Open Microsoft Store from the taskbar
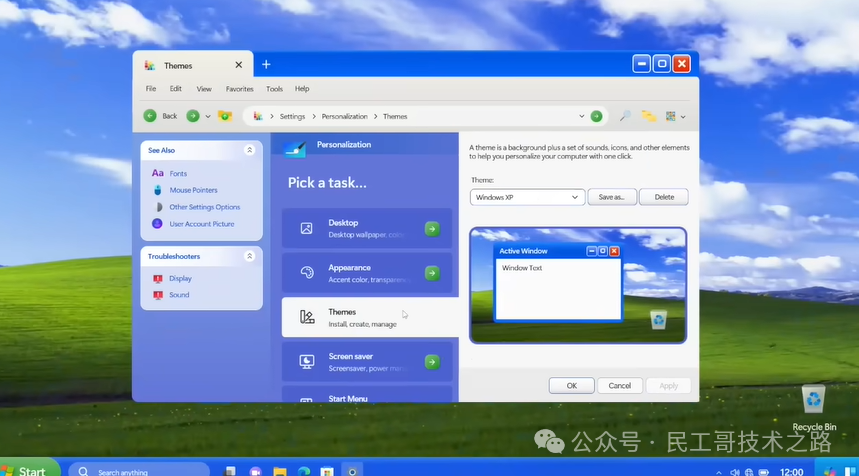 click(x=327, y=471)
